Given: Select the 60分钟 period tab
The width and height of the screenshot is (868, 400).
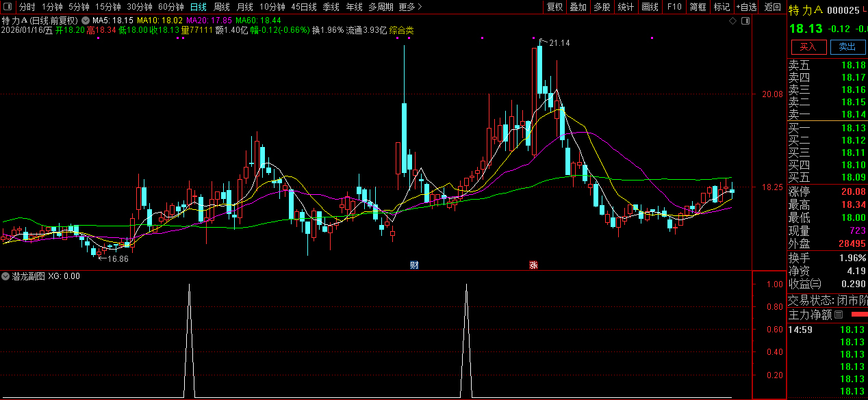Looking at the screenshot, I should [x=170, y=7].
